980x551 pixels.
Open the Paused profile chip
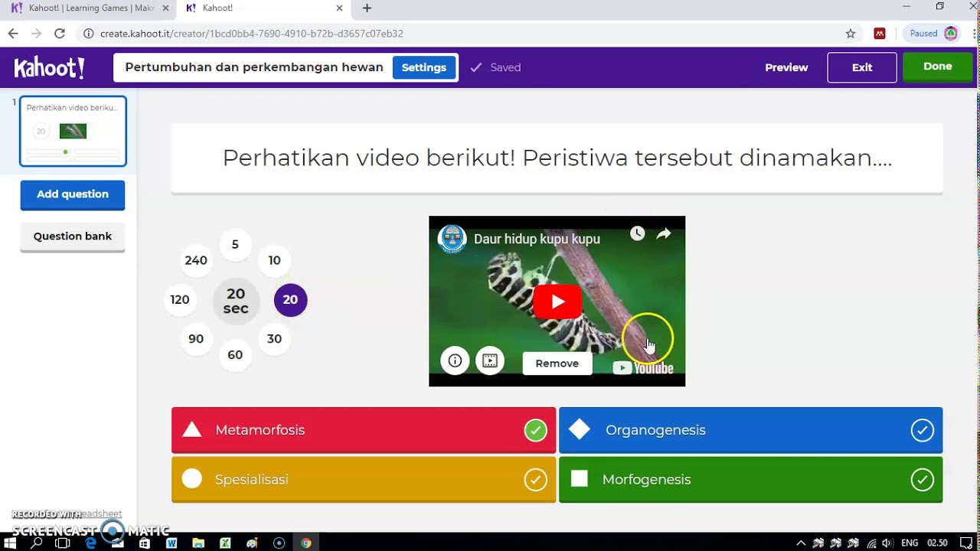[931, 34]
